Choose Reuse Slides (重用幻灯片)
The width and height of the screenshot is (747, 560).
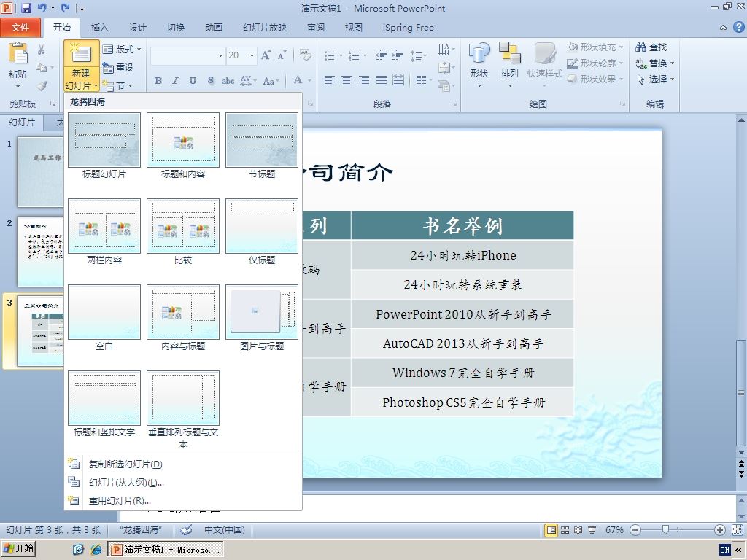click(183, 500)
